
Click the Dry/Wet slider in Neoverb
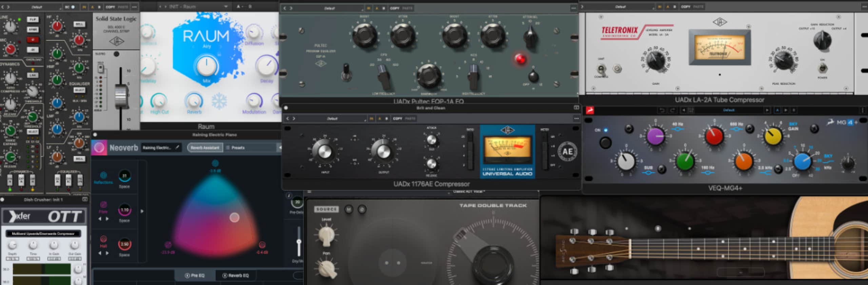pos(299,241)
